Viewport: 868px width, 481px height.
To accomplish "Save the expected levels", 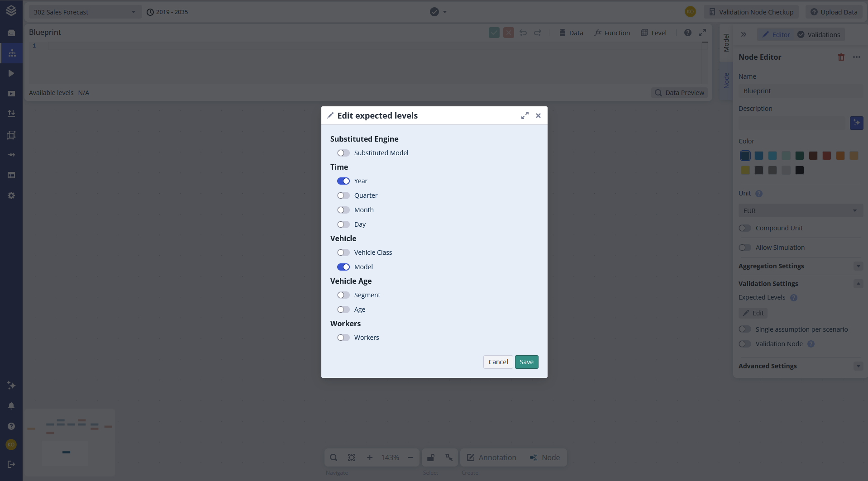I will click(x=526, y=362).
